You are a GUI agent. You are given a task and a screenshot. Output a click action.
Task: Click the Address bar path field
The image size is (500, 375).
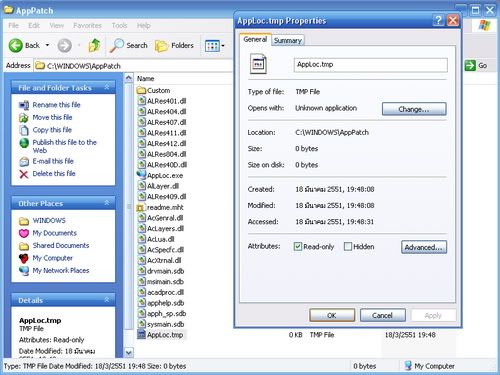[x=133, y=66]
